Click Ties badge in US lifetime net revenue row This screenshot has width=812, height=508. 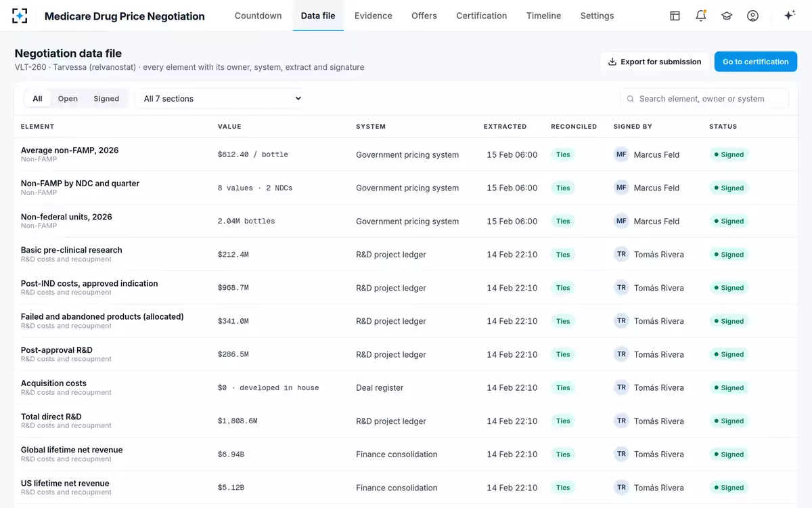tap(563, 488)
